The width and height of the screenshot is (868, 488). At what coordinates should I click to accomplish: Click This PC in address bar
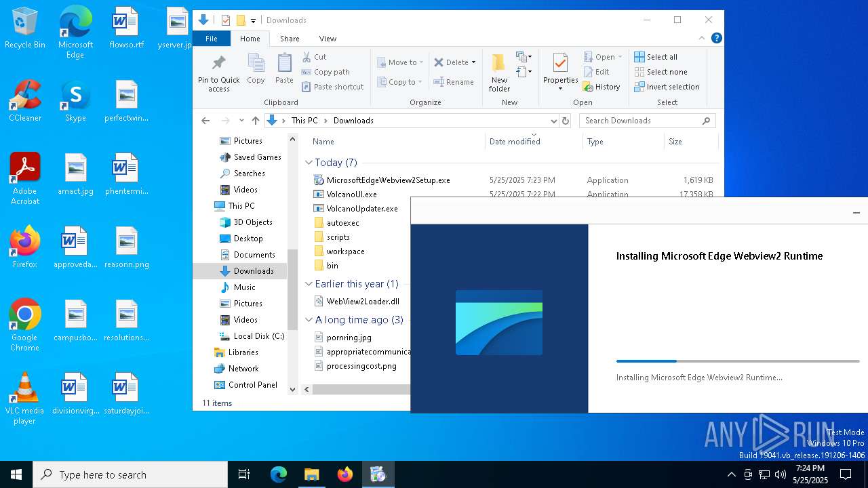tap(304, 121)
